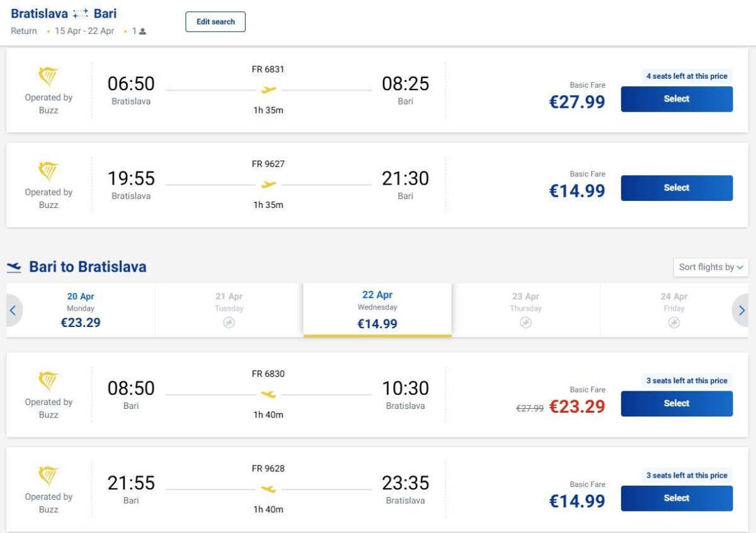The image size is (756, 533).
Task: Click the Ryanair harp logo for flight FR 6831
Action: pyautogui.click(x=49, y=77)
